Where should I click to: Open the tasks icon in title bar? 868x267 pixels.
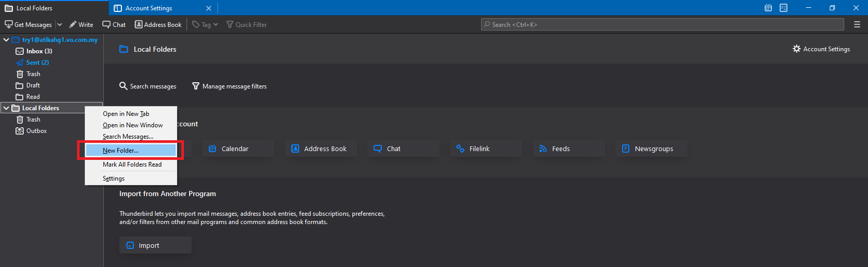(783, 8)
